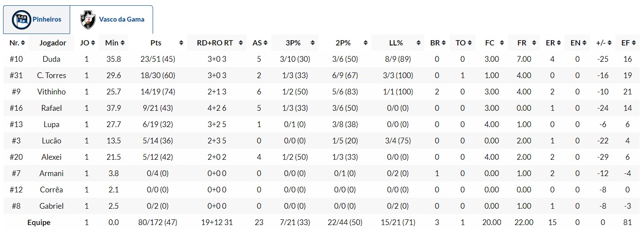644x233 pixels.
Task: Sort by 3P% column arrow icon
Action: click(x=313, y=43)
